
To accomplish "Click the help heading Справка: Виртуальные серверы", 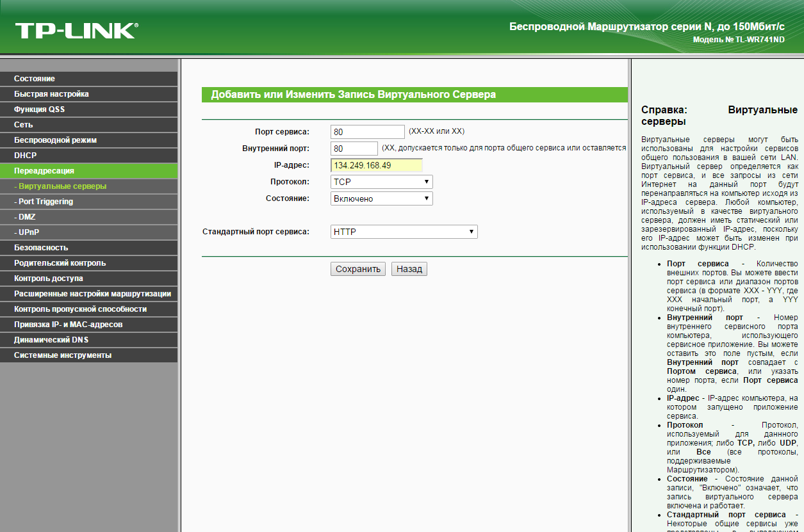I will click(719, 115).
